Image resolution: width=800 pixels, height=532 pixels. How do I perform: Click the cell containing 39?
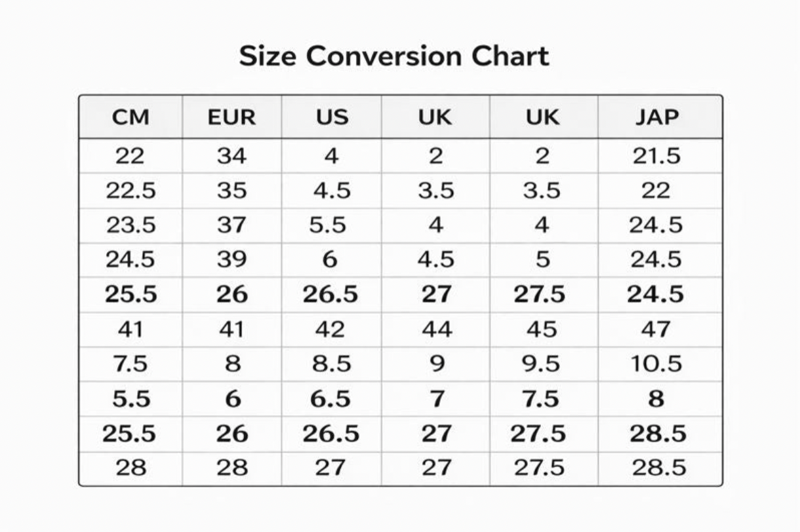[231, 260]
